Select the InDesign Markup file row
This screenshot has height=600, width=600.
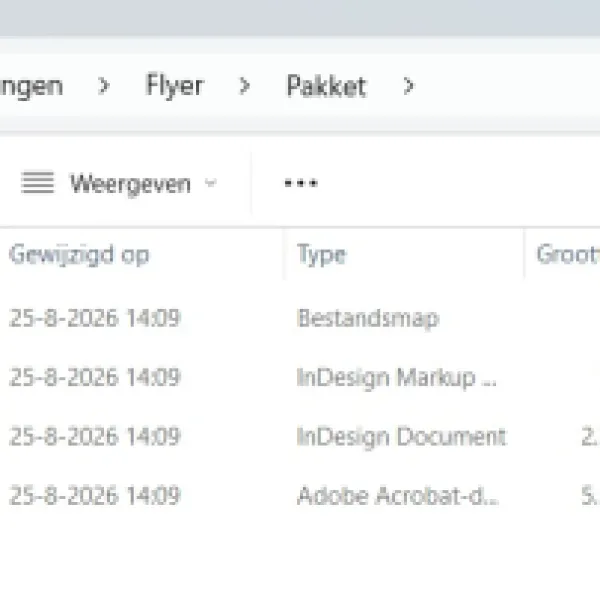(300, 377)
